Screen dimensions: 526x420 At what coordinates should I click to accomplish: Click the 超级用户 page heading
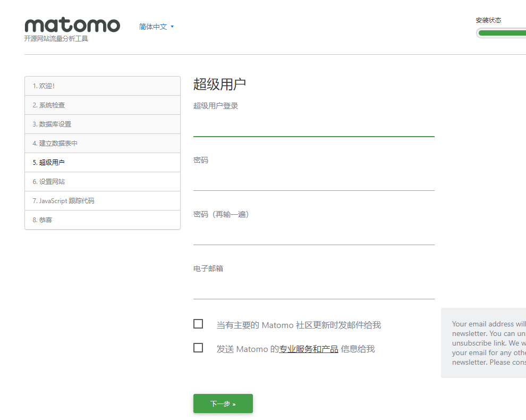tap(219, 84)
